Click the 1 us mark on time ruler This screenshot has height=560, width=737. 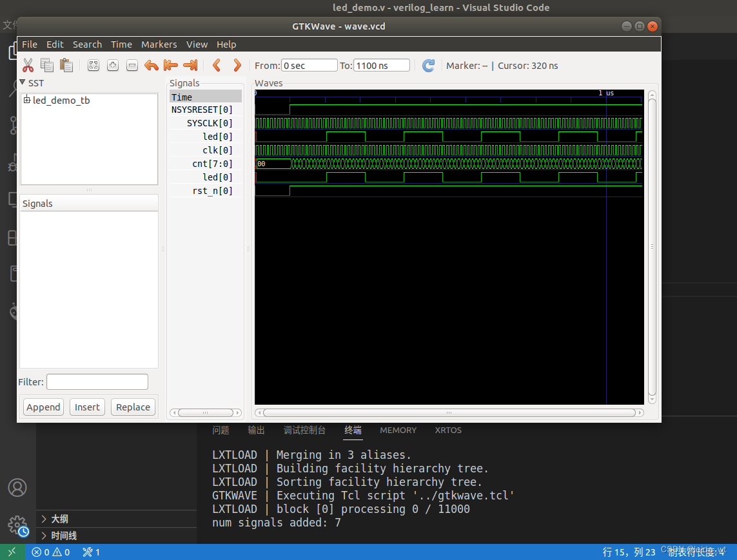point(606,93)
